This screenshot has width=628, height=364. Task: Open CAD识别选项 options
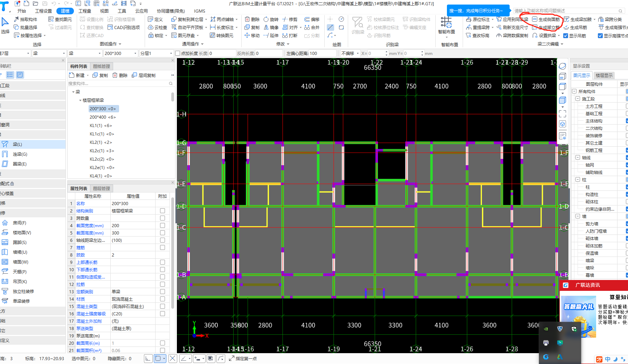point(124,27)
